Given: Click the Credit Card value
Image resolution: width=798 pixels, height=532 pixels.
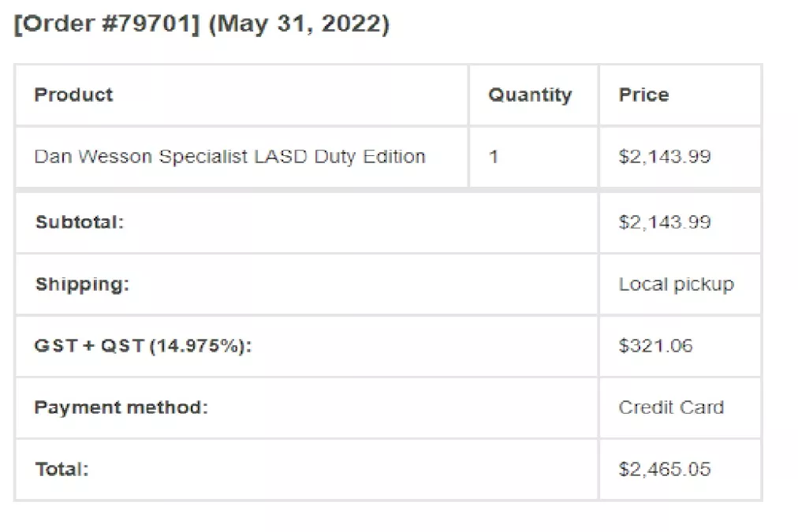Looking at the screenshot, I should pos(671,407).
